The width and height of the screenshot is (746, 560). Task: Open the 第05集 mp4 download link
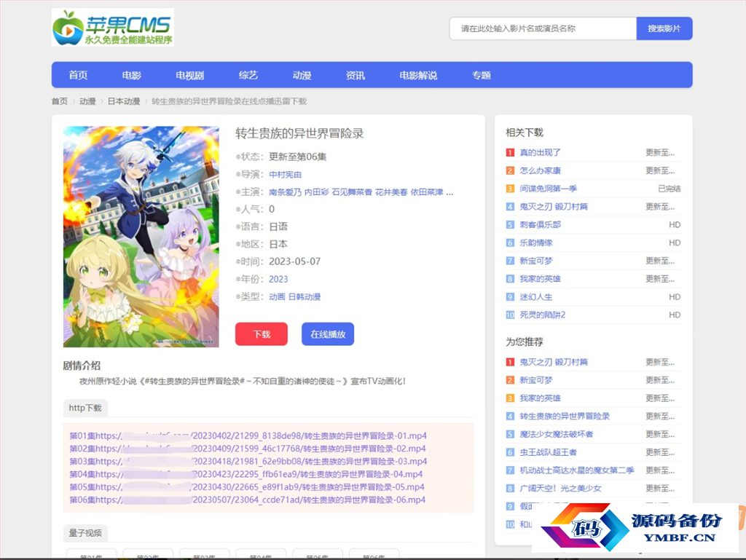click(247, 487)
